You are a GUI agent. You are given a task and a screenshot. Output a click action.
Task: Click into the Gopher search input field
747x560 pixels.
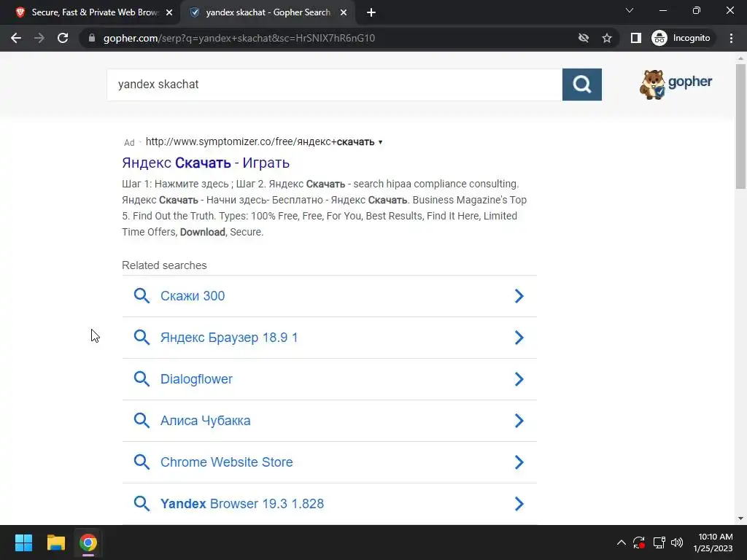(334, 85)
